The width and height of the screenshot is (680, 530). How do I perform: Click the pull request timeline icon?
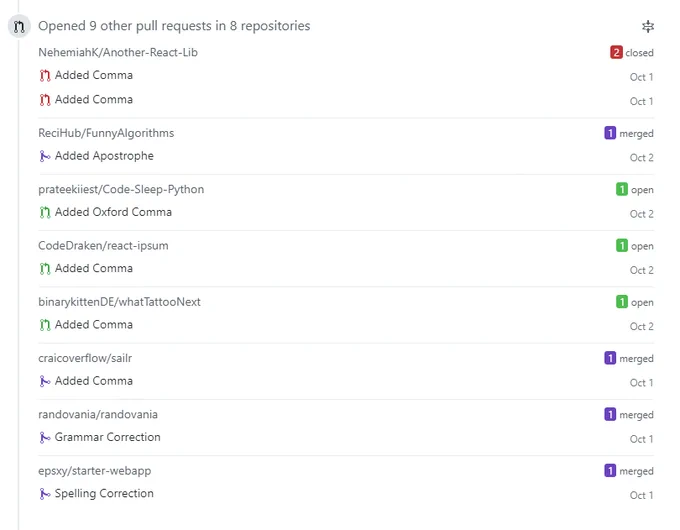point(19,26)
